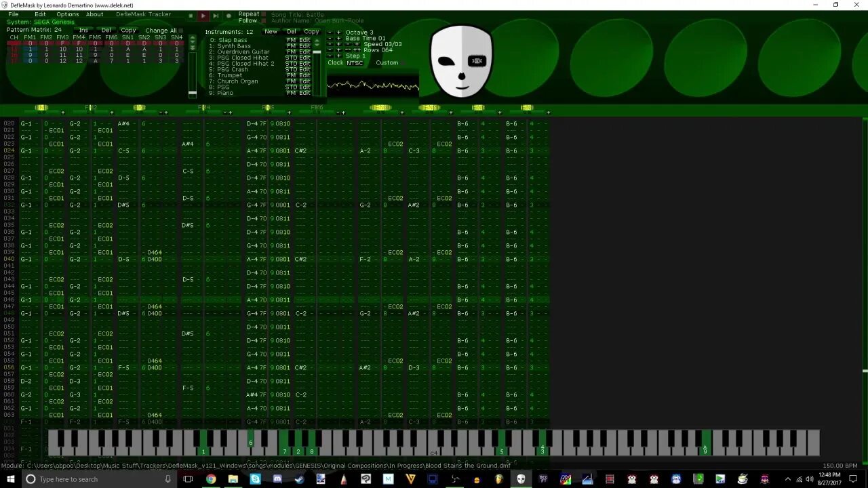Click the Pattern Matrix Copy button
The width and height of the screenshot is (868, 488).
tap(128, 30)
